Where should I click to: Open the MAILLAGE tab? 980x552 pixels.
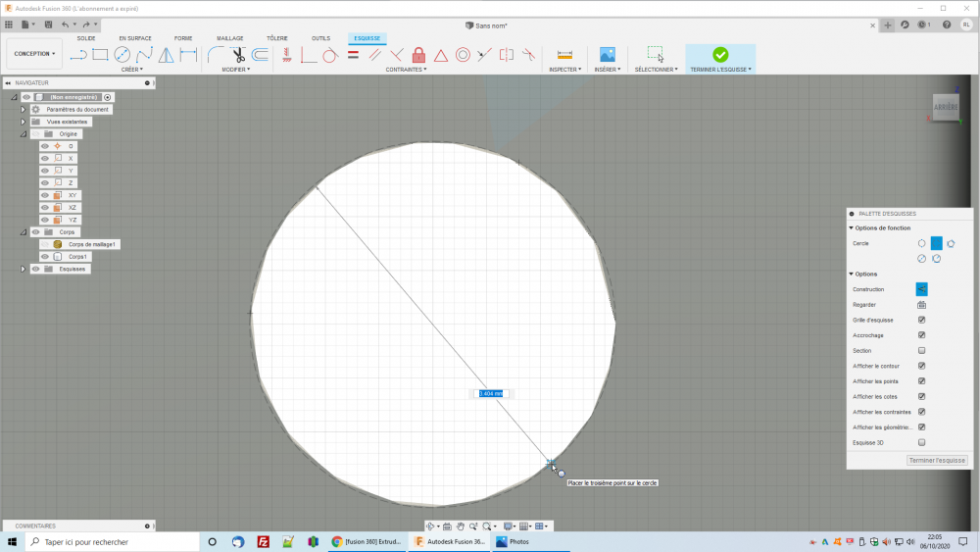[x=229, y=38]
